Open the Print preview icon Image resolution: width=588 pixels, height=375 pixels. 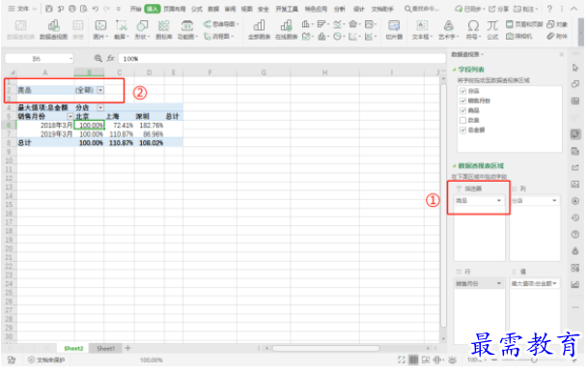[x=84, y=9]
